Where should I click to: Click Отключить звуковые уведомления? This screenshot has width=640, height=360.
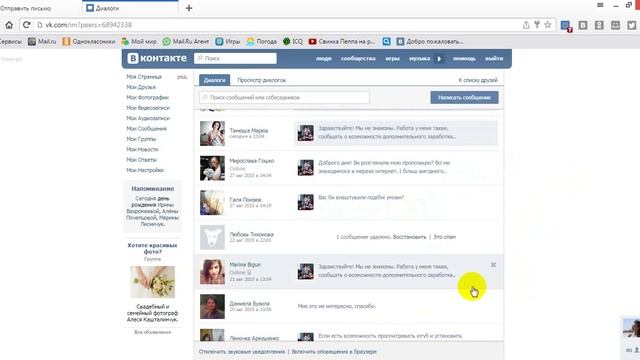(242, 351)
